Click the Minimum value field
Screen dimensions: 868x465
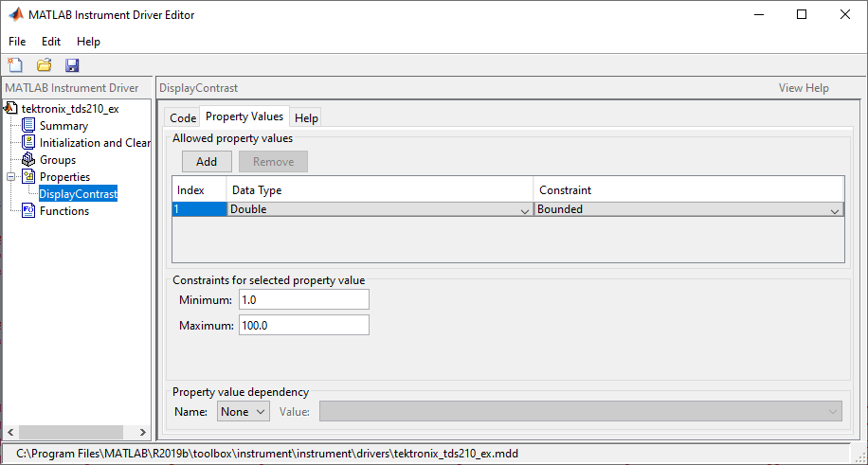point(304,300)
